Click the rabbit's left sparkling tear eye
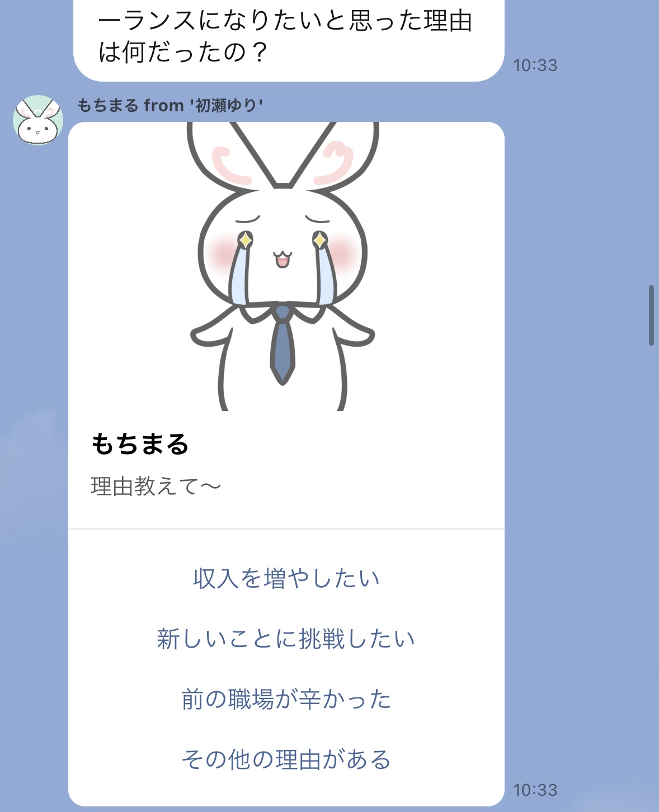Image resolution: width=659 pixels, height=812 pixels. 245,240
